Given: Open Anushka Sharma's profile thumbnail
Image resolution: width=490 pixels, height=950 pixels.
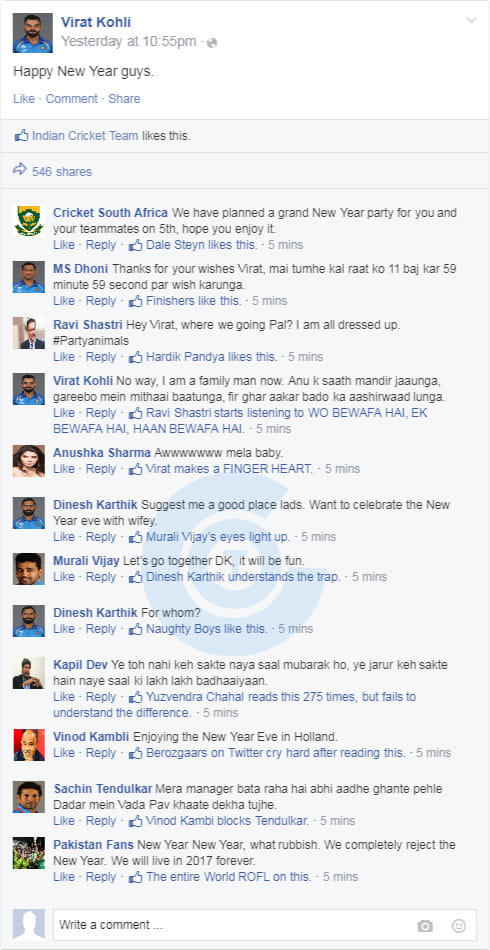Looking at the screenshot, I should (x=28, y=461).
